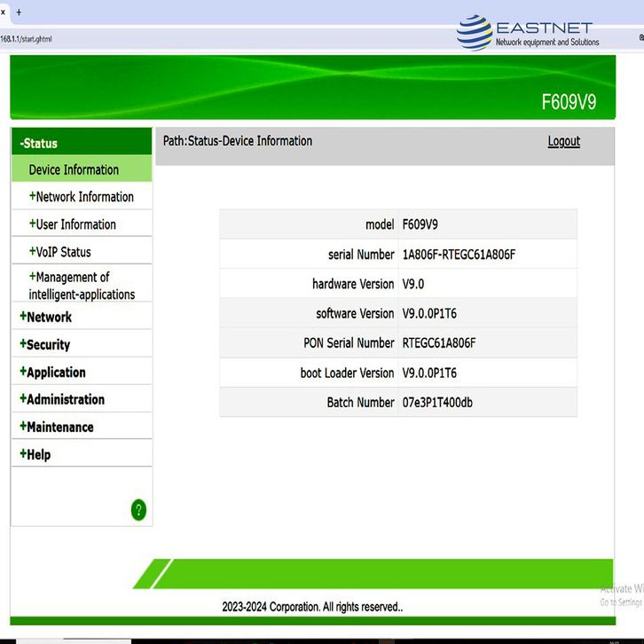Screen dimensions: 644x644
Task: Expand the Maintenance menu section
Action: [x=57, y=427]
